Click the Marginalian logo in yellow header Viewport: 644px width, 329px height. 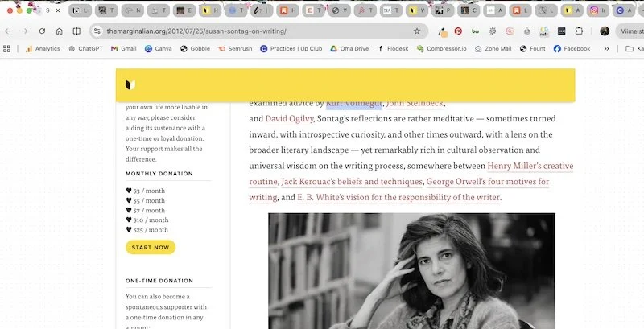(x=130, y=85)
